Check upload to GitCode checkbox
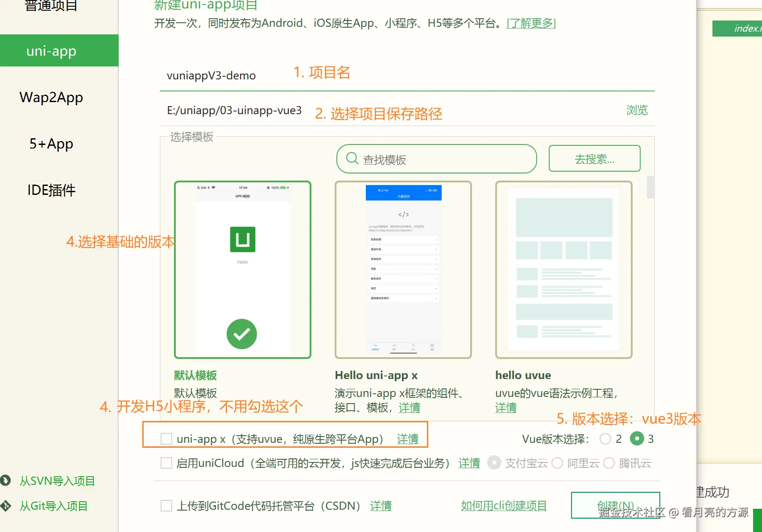The image size is (762, 532). click(166, 506)
